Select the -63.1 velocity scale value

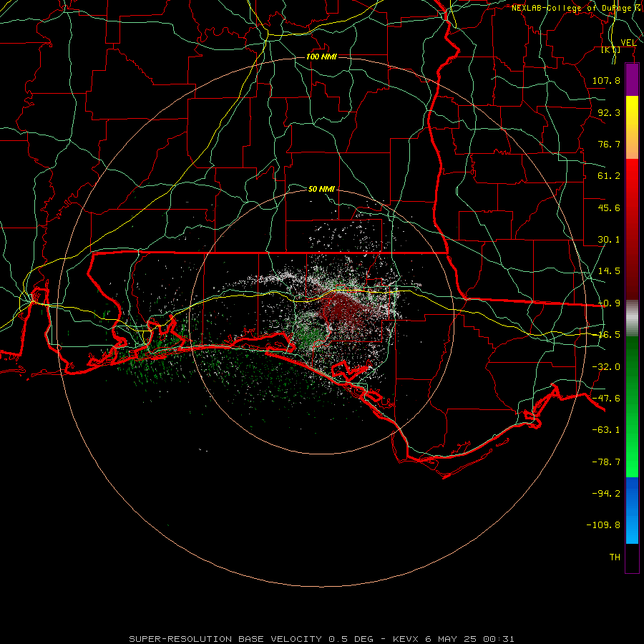click(606, 430)
